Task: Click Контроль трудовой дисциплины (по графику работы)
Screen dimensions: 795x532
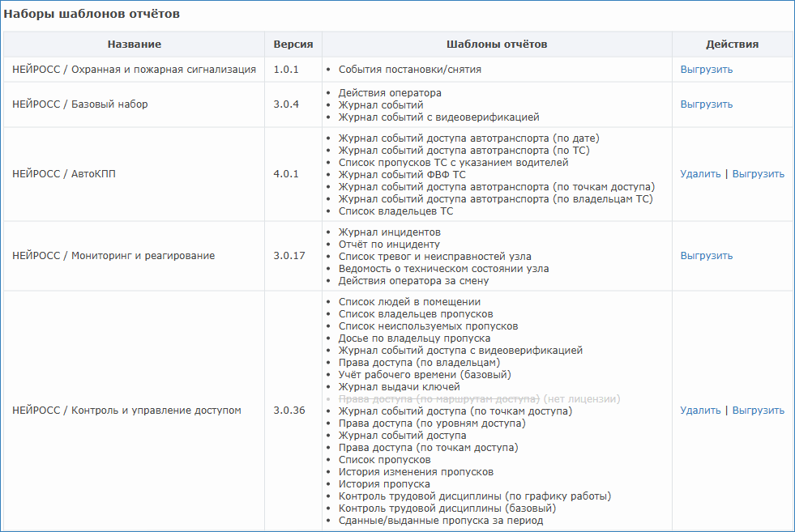Action: [475, 496]
